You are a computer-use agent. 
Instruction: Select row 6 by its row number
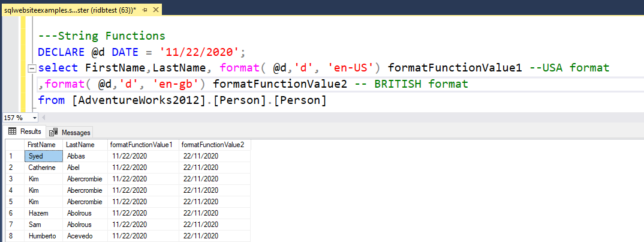[15, 213]
